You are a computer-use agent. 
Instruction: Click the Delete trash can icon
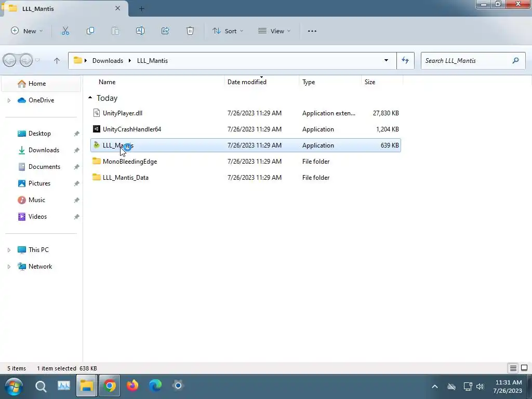click(x=190, y=31)
